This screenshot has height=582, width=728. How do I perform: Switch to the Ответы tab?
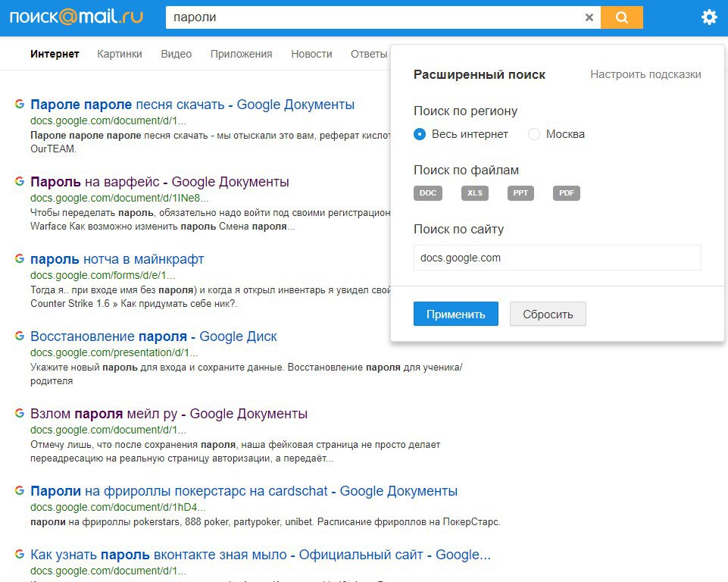pos(369,54)
